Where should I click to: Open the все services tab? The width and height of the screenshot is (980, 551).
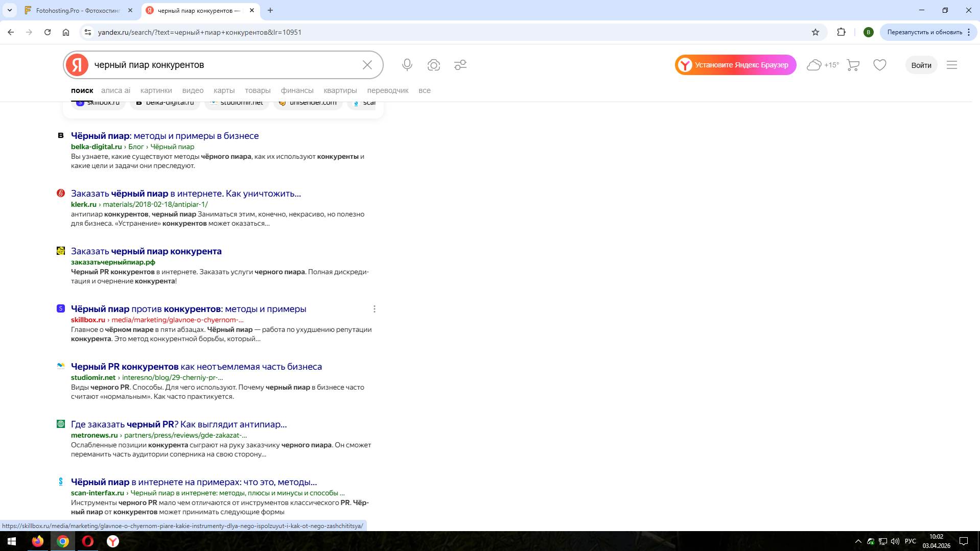(x=425, y=90)
